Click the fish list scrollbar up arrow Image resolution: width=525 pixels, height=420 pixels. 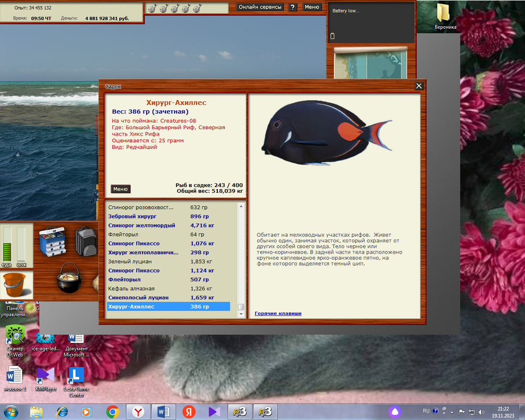click(x=241, y=207)
